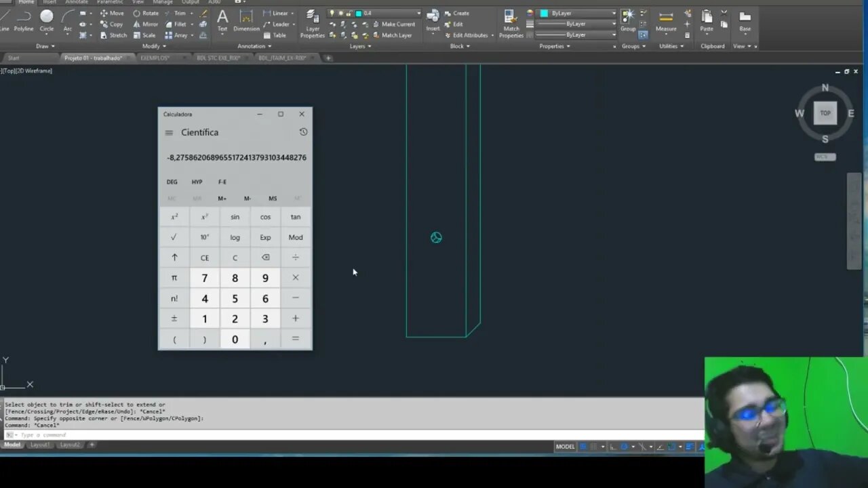
Task: Insert Text annotation tool
Action: (222, 20)
